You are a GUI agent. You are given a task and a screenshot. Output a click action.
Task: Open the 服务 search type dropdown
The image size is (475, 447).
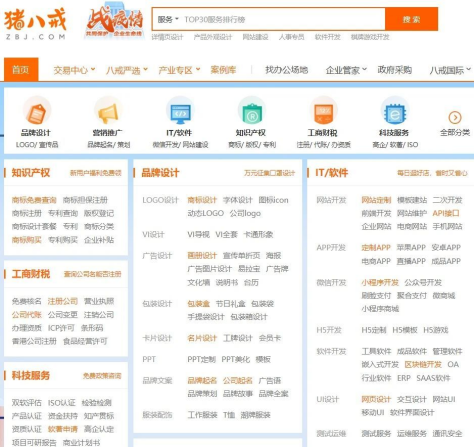[x=168, y=20]
